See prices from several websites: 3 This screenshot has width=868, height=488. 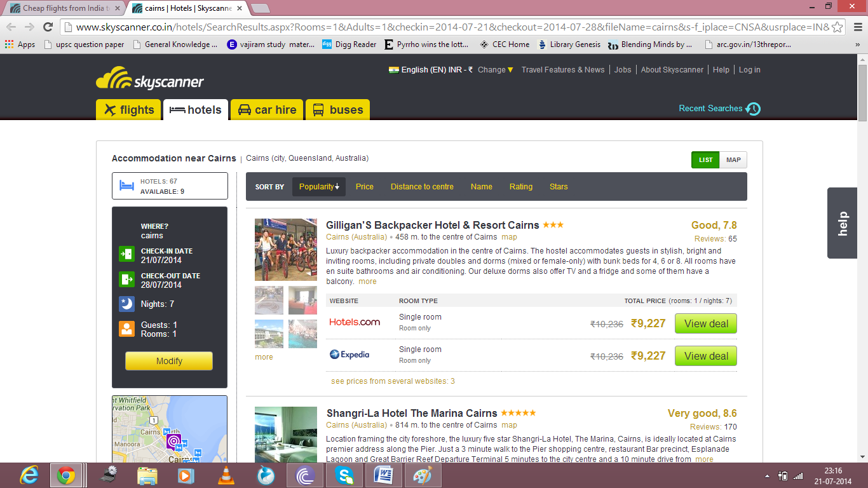tap(393, 381)
